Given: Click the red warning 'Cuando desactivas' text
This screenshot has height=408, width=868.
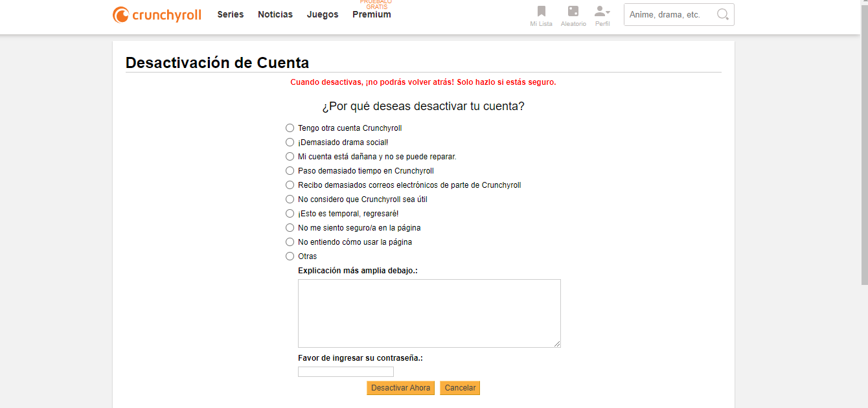Looking at the screenshot, I should 423,82.
